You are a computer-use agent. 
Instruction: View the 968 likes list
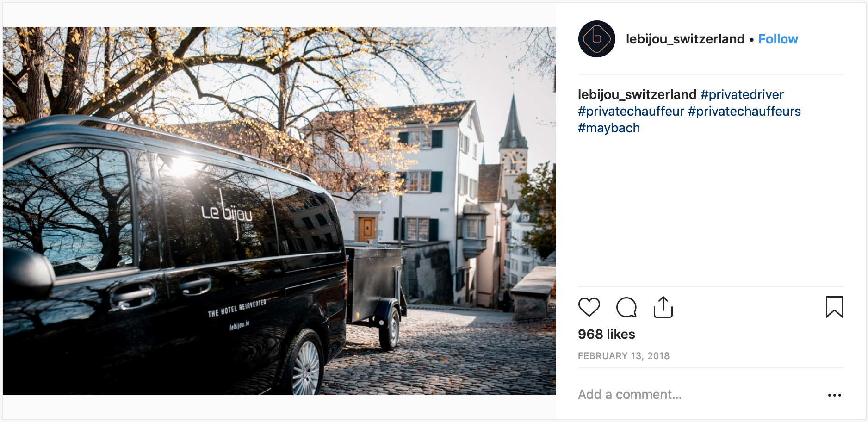coord(606,334)
